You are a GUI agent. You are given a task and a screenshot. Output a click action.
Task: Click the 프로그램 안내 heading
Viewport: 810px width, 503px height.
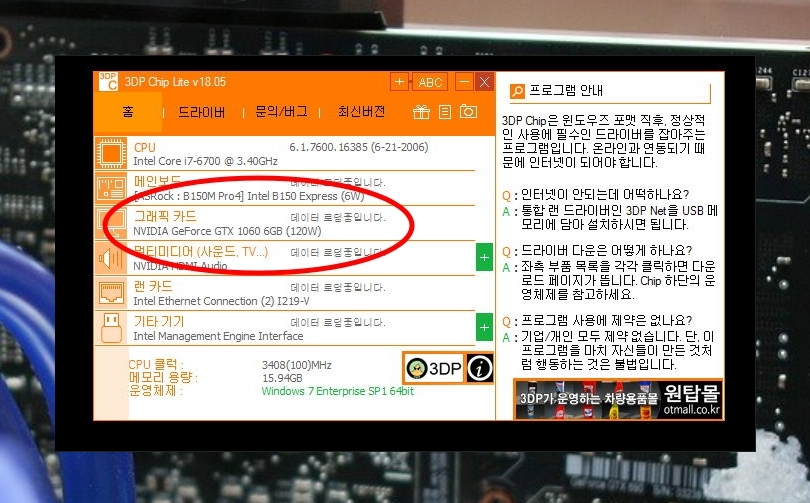566,90
